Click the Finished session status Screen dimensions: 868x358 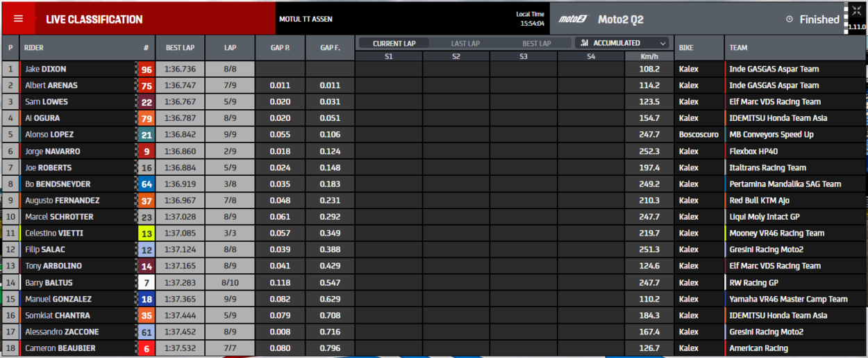819,19
